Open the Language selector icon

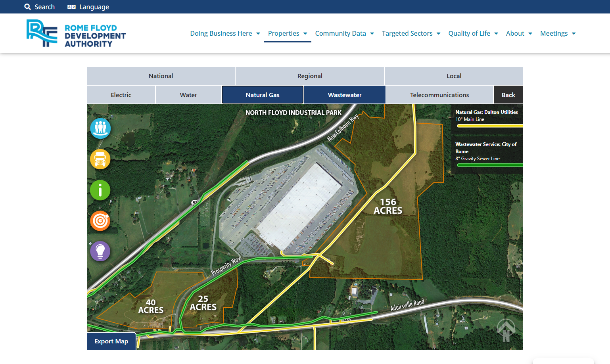coord(71,7)
